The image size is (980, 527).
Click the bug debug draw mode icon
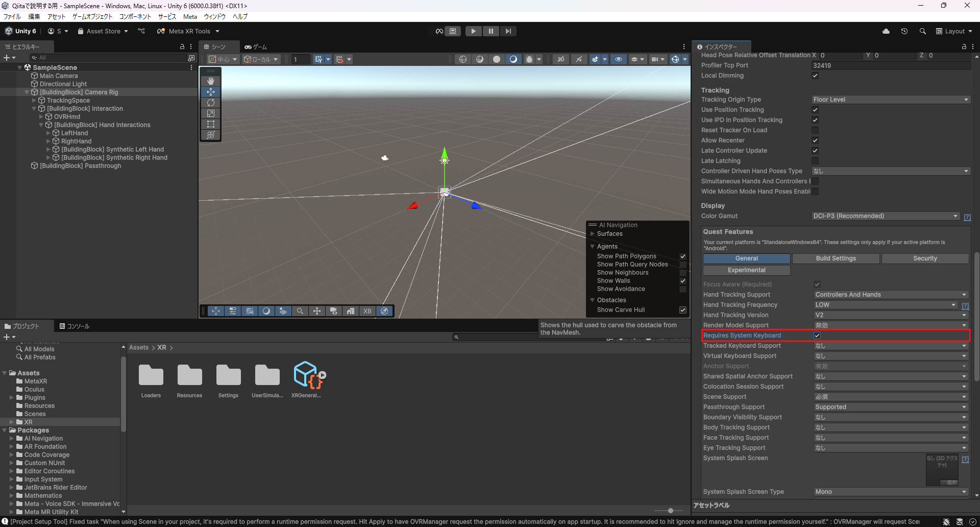pos(529,59)
